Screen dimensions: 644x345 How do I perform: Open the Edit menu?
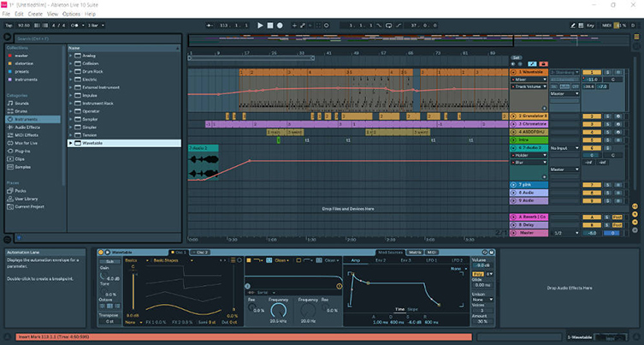pos(19,14)
